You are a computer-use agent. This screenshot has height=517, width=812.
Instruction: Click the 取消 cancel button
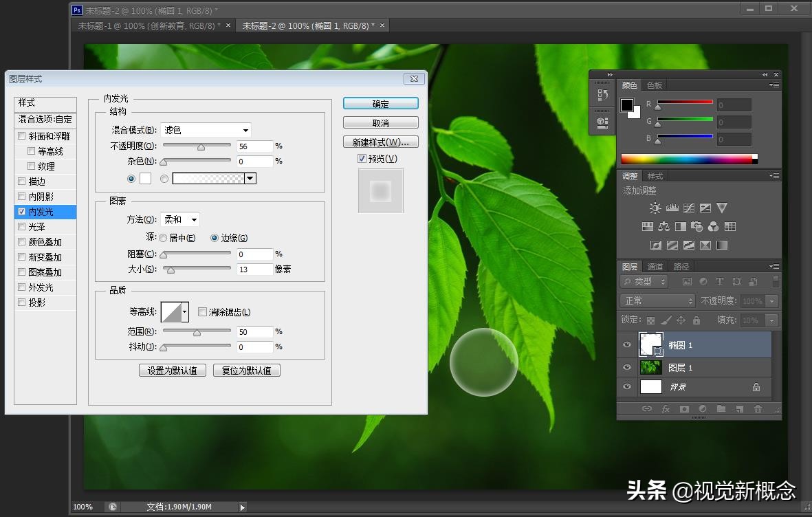tap(381, 123)
